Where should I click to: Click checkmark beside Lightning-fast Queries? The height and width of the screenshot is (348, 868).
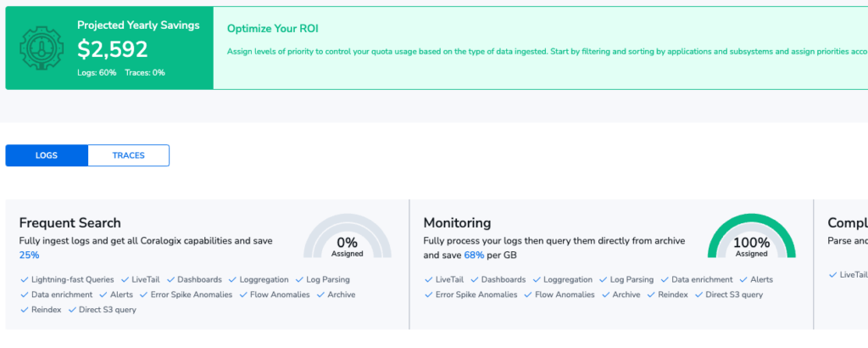pyautogui.click(x=24, y=280)
